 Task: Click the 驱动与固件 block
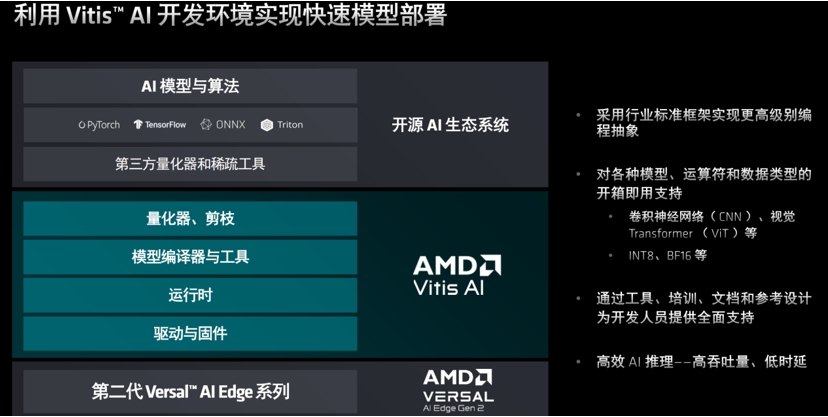190,333
